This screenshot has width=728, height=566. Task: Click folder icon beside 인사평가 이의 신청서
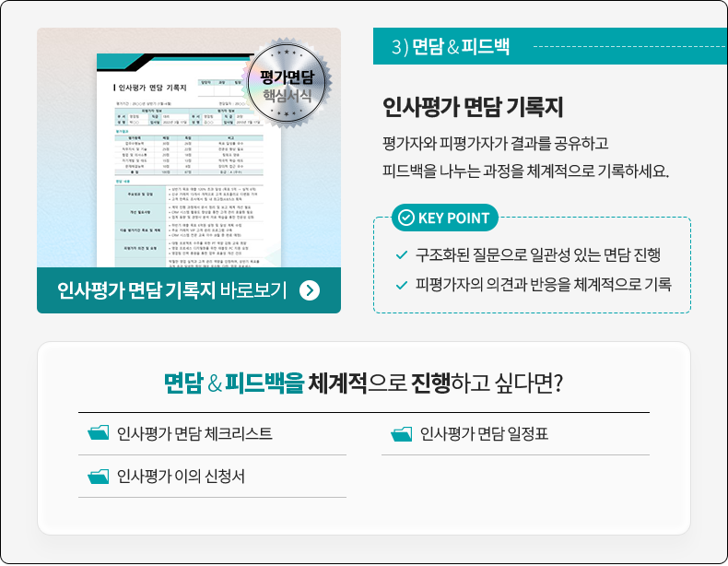coord(99,476)
